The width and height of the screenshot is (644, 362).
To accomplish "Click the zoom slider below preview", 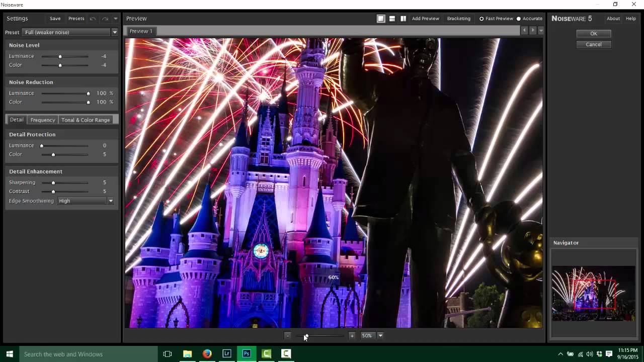I will 320,335.
